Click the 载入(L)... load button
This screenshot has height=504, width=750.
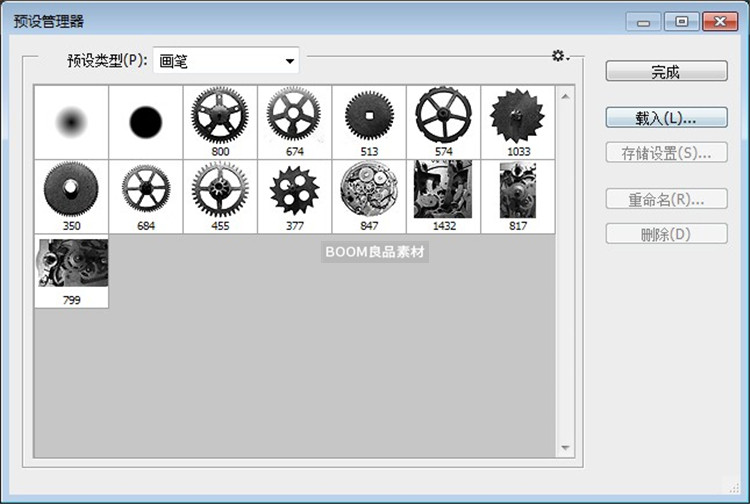point(666,117)
